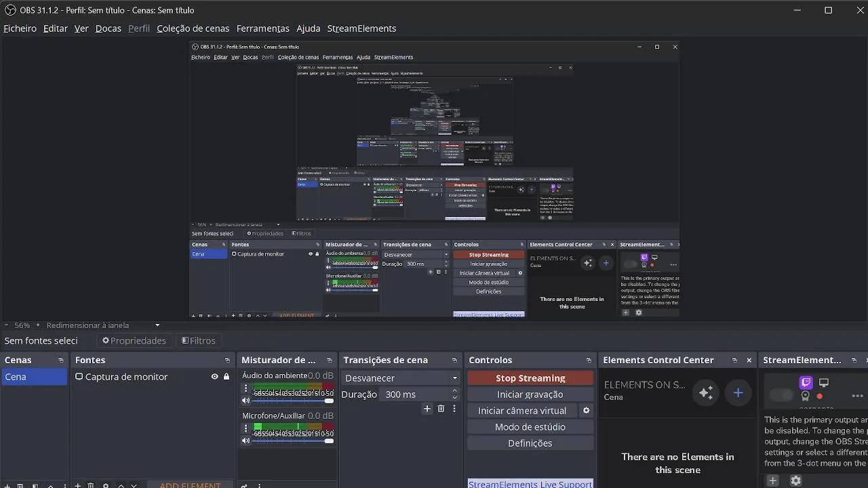This screenshot has width=868, height=488.
Task: Open the Ver menu
Action: click(81, 28)
